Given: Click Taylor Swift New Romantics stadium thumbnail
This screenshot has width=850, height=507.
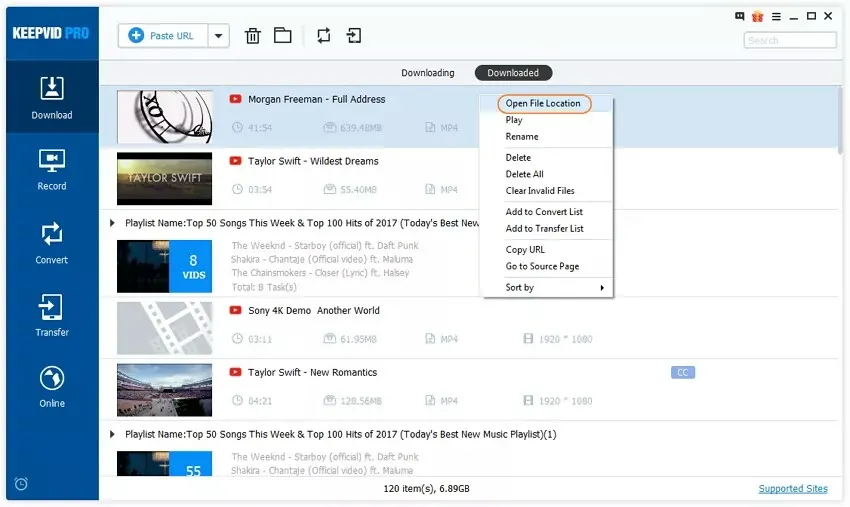Looking at the screenshot, I should [165, 390].
